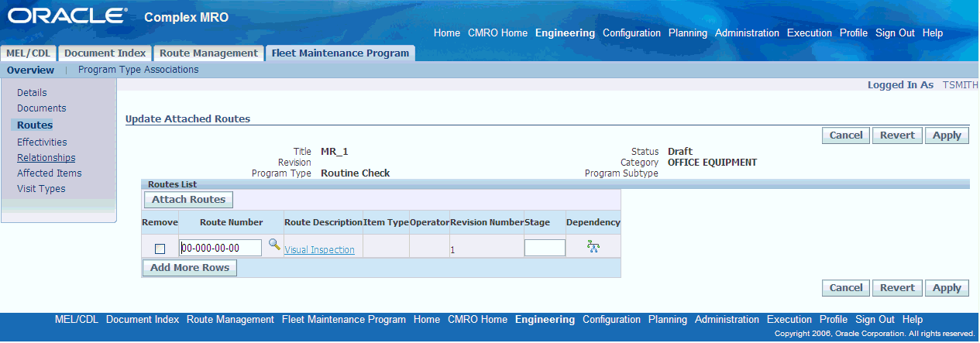The image size is (980, 343).
Task: Open Administration in the top navigation
Action: coord(747,33)
